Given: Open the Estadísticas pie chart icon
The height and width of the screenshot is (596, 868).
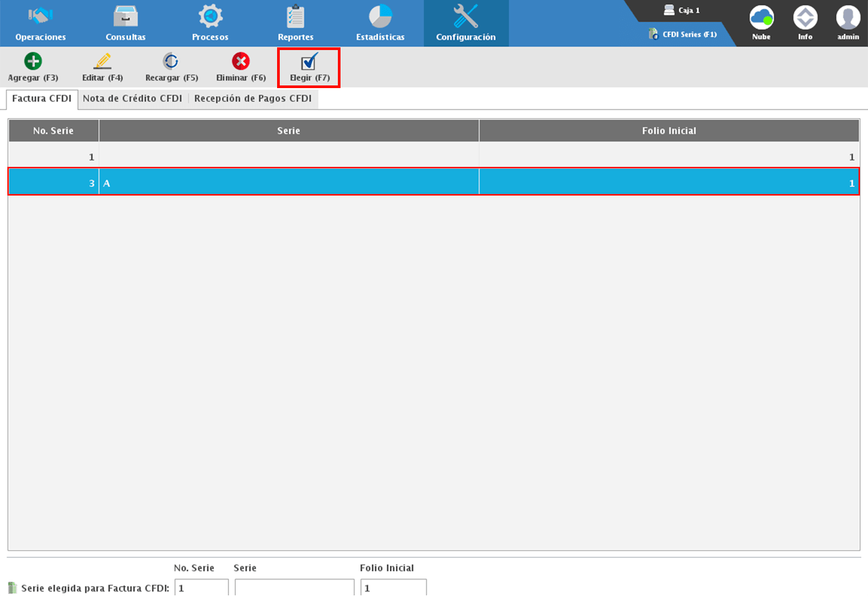Looking at the screenshot, I should (380, 16).
